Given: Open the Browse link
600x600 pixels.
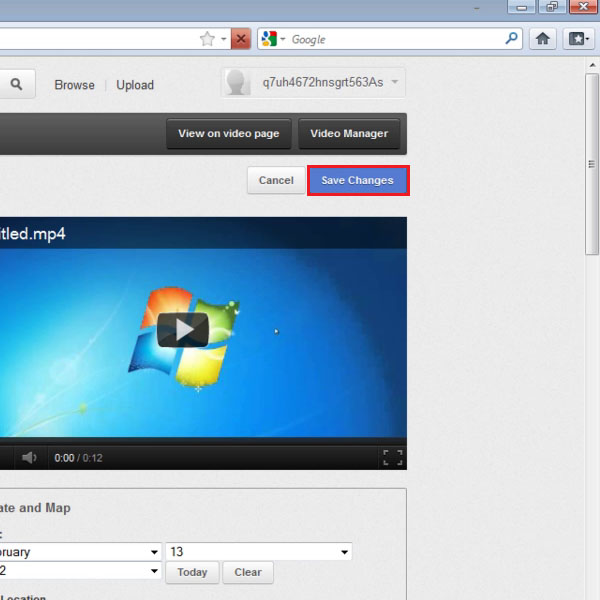Looking at the screenshot, I should (74, 85).
